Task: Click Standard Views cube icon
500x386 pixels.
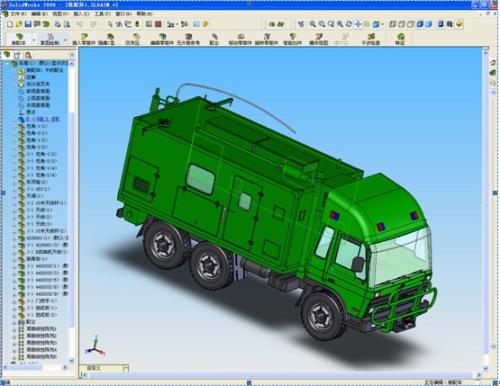Action: click(376, 24)
